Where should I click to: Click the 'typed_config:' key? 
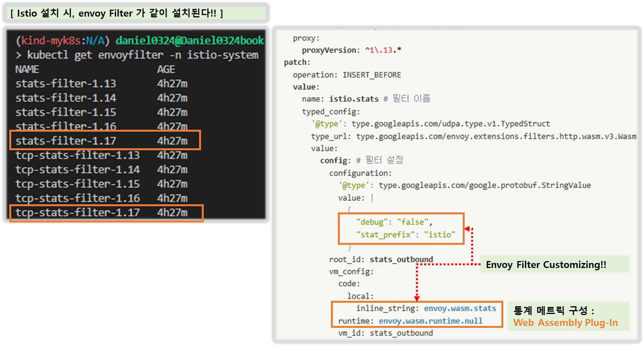(x=331, y=112)
